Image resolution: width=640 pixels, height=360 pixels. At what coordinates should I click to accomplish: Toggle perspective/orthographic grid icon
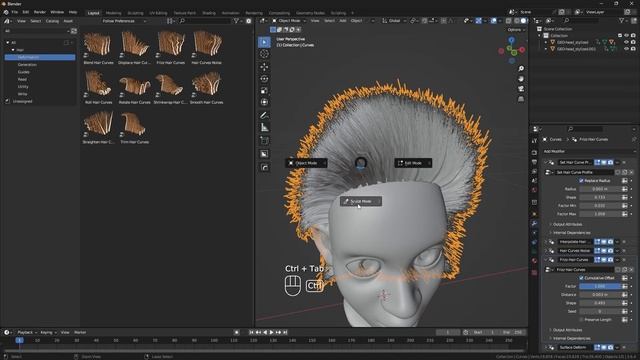[521, 99]
